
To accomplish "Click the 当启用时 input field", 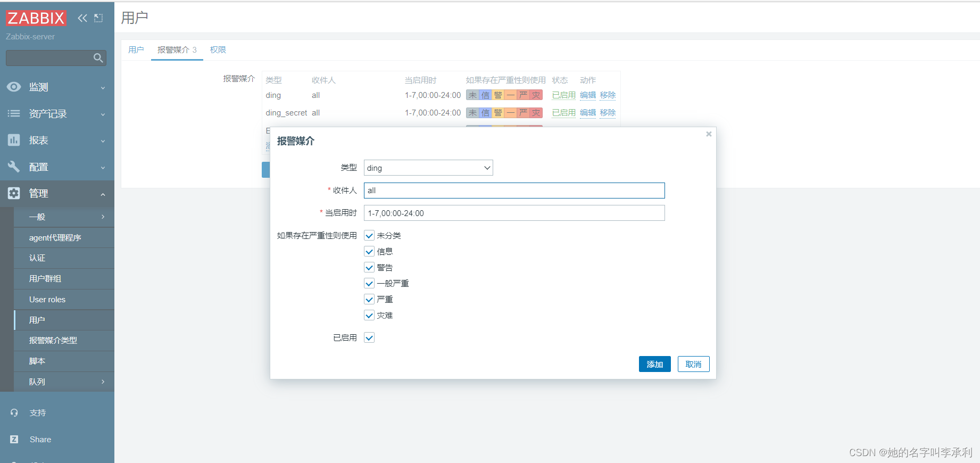I will [514, 213].
